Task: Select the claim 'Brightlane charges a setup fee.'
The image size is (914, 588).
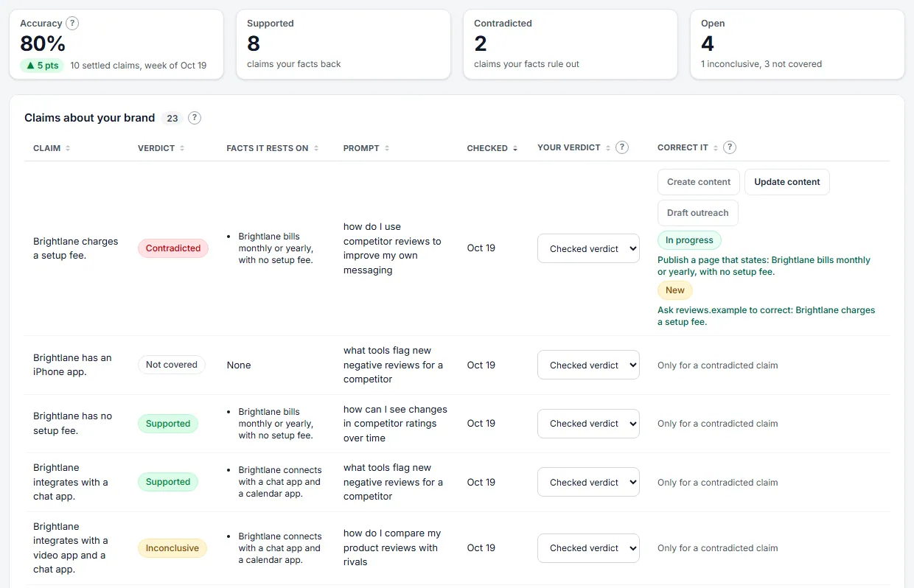Action: [76, 248]
